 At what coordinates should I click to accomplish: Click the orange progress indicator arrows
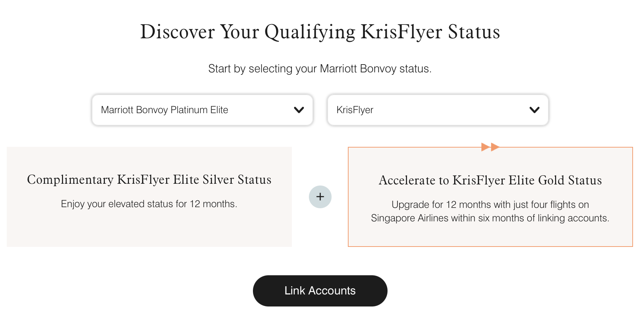(x=490, y=146)
